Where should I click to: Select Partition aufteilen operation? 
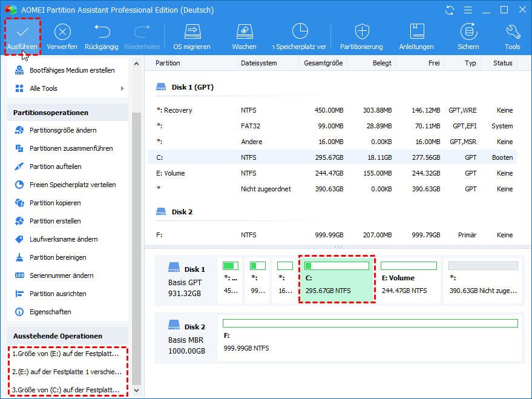coord(68,167)
